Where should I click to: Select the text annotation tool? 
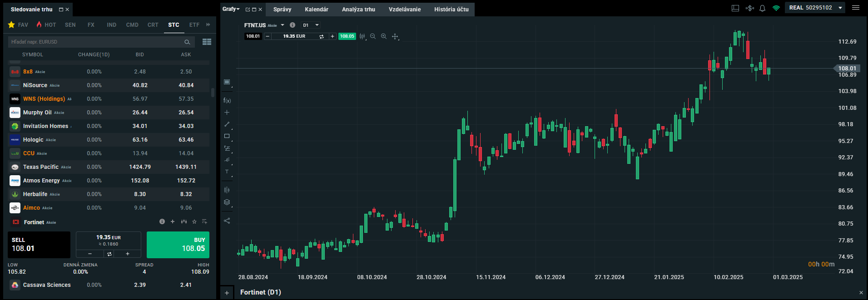[x=227, y=172]
